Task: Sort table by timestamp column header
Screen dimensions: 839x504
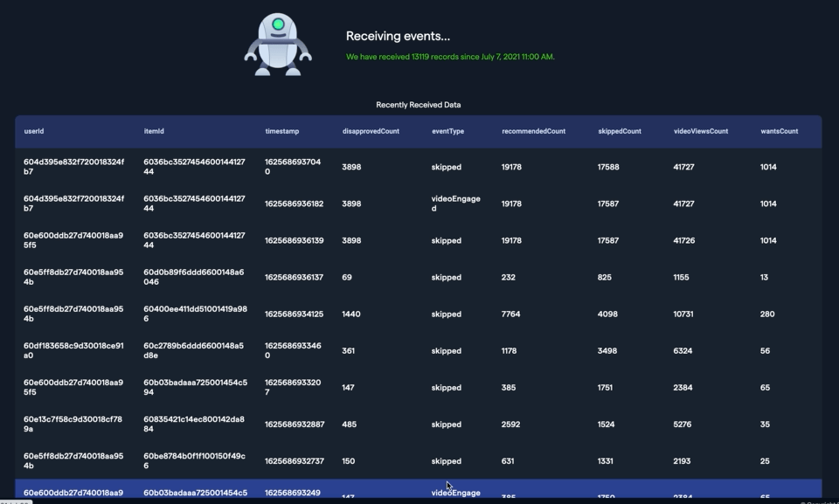Action: point(282,131)
